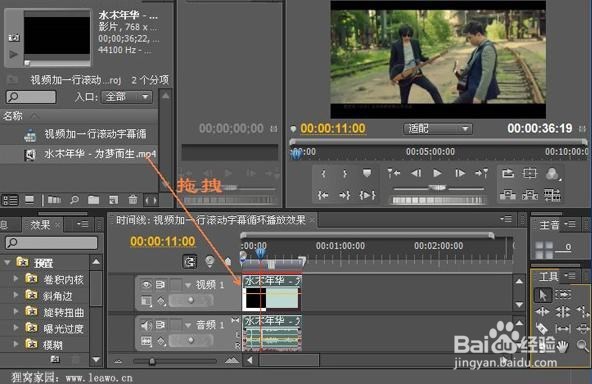The image size is (592, 384).
Task: Click Set Encore chapter marker in timeline
Action: [x=210, y=261]
